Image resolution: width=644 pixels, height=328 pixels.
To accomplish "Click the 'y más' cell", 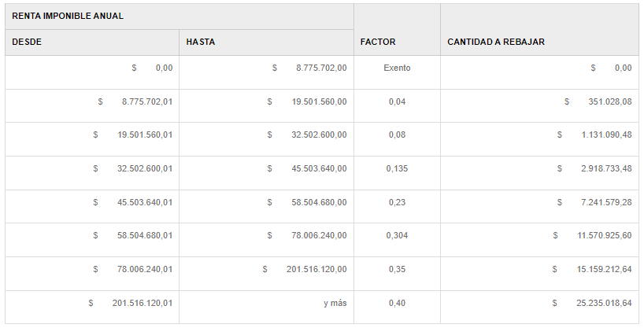I will tap(266, 307).
